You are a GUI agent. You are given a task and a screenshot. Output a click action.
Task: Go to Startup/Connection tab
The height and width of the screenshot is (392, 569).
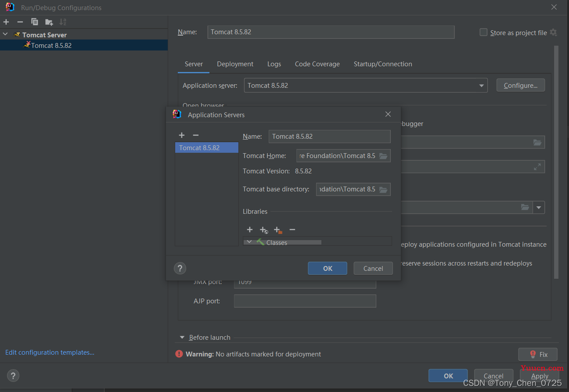pos(383,64)
